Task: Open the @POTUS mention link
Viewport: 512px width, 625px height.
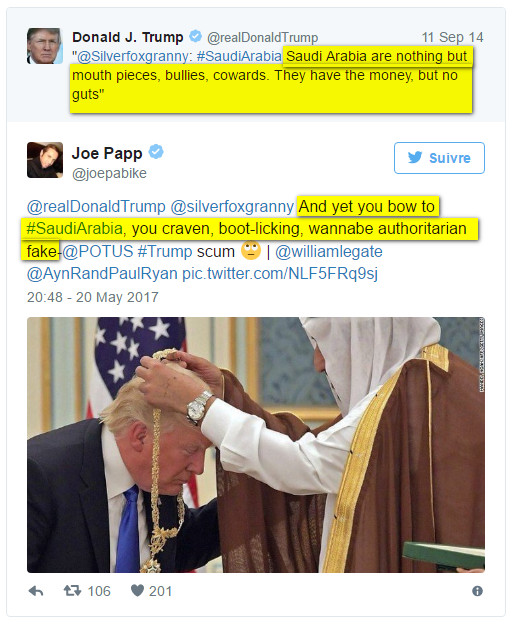Action: click(98, 252)
